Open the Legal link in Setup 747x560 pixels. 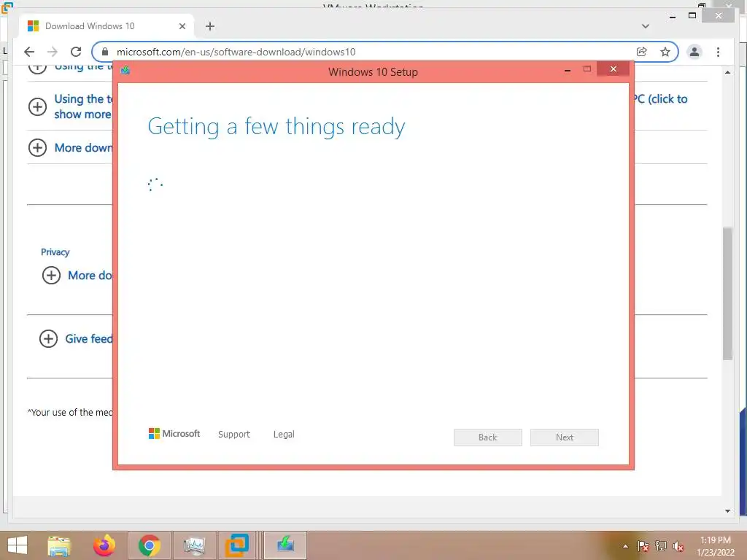tap(284, 435)
